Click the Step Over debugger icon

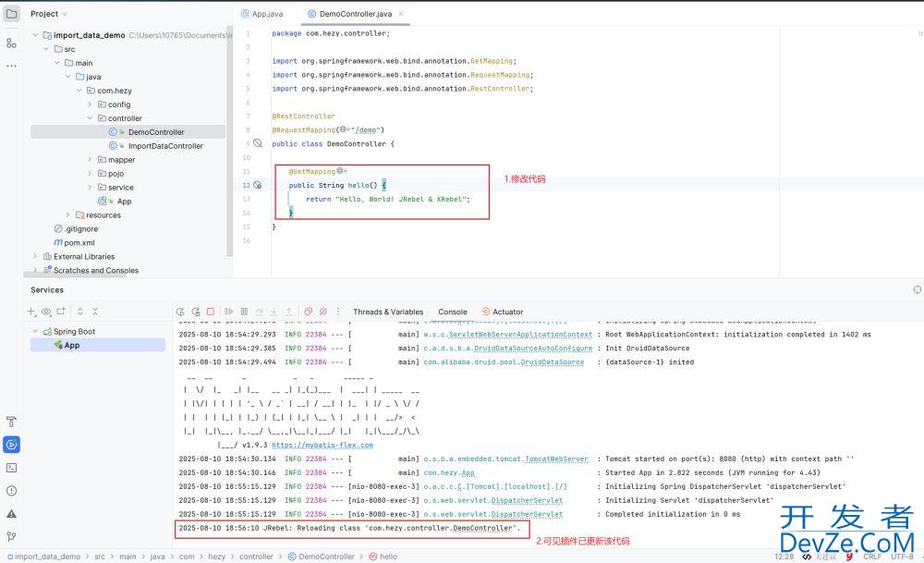(260, 312)
